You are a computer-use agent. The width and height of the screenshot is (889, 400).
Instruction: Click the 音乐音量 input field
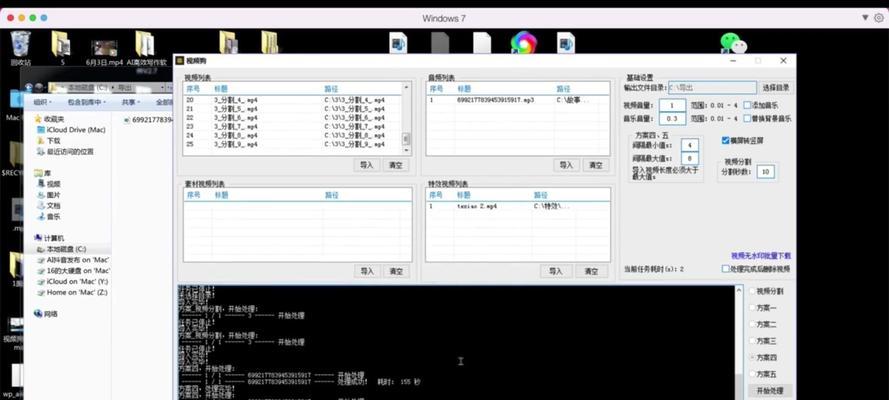point(672,119)
